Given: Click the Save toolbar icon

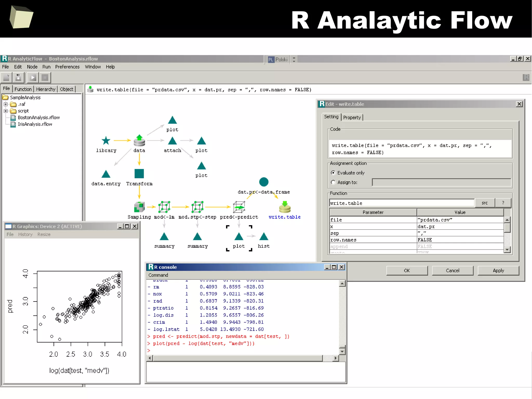Looking at the screenshot, I should click(18, 77).
